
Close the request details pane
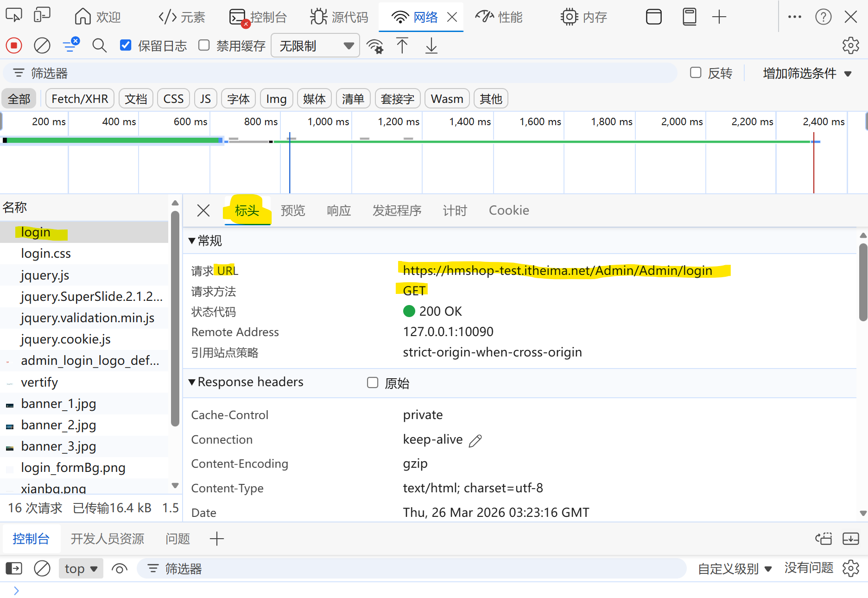click(x=203, y=210)
